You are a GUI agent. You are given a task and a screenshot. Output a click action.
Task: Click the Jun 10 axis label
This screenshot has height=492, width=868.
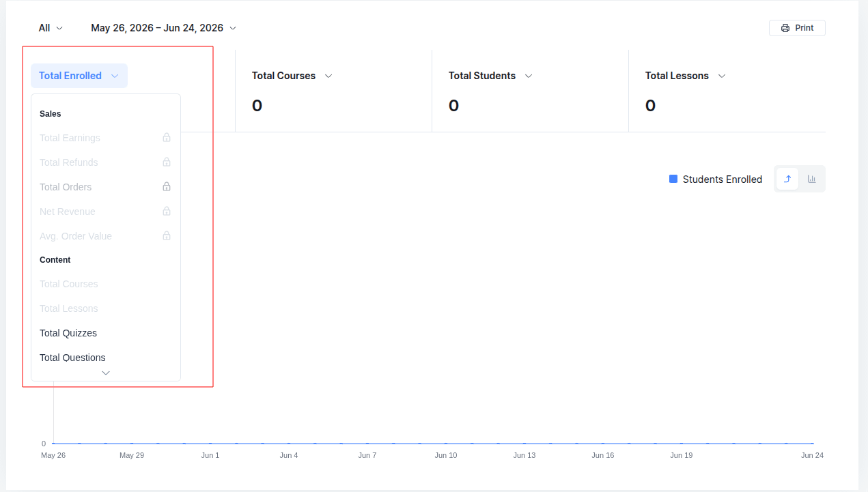coord(446,455)
